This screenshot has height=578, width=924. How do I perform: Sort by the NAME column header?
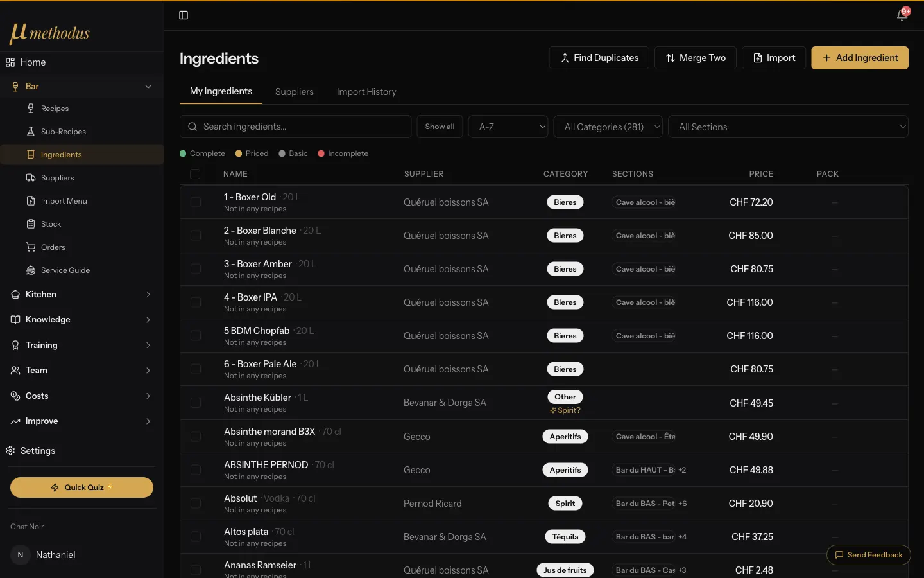[x=235, y=174]
